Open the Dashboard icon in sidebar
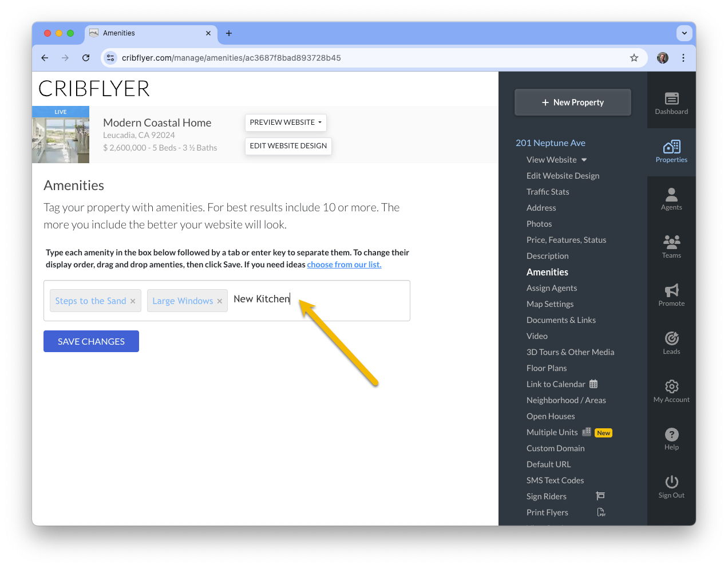This screenshot has width=728, height=568. pyautogui.click(x=671, y=98)
